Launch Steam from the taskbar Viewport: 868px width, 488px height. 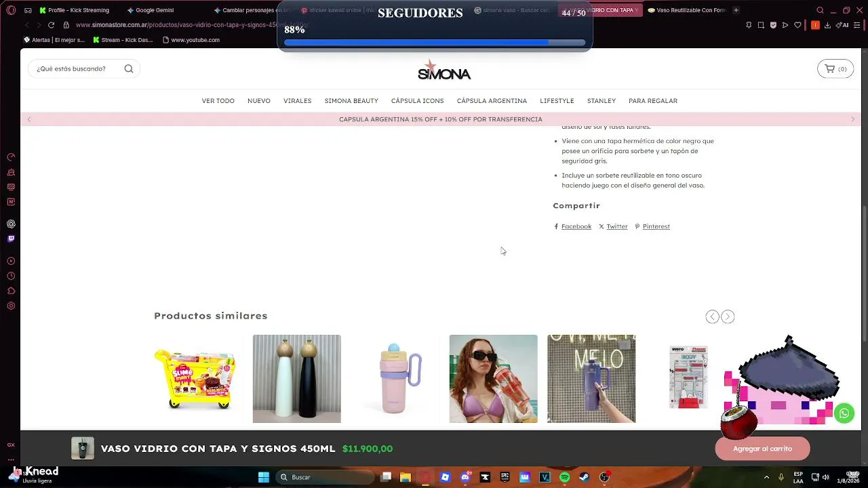coord(584,477)
